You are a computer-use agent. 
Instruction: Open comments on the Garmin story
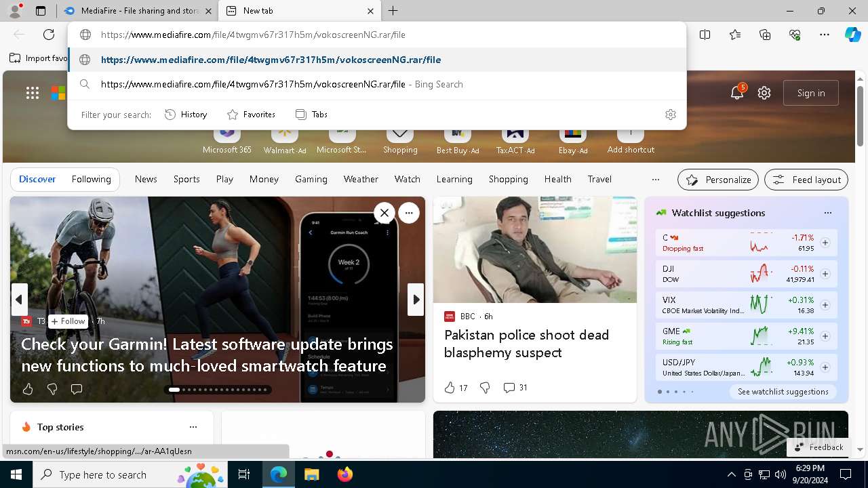[77, 389]
